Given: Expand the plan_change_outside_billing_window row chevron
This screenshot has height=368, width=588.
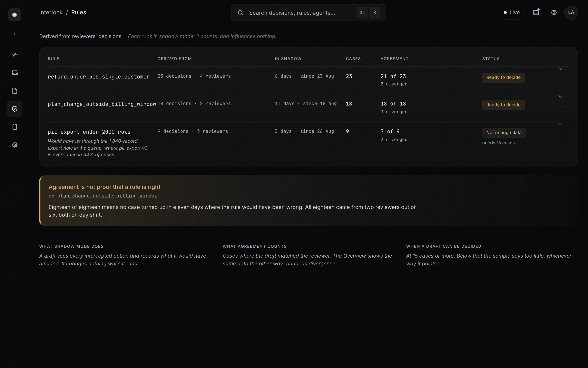Looking at the screenshot, I should [560, 96].
